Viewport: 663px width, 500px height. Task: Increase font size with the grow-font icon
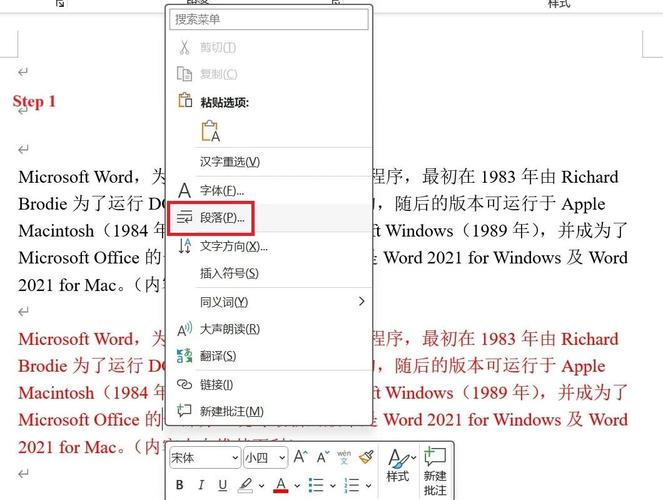301,457
